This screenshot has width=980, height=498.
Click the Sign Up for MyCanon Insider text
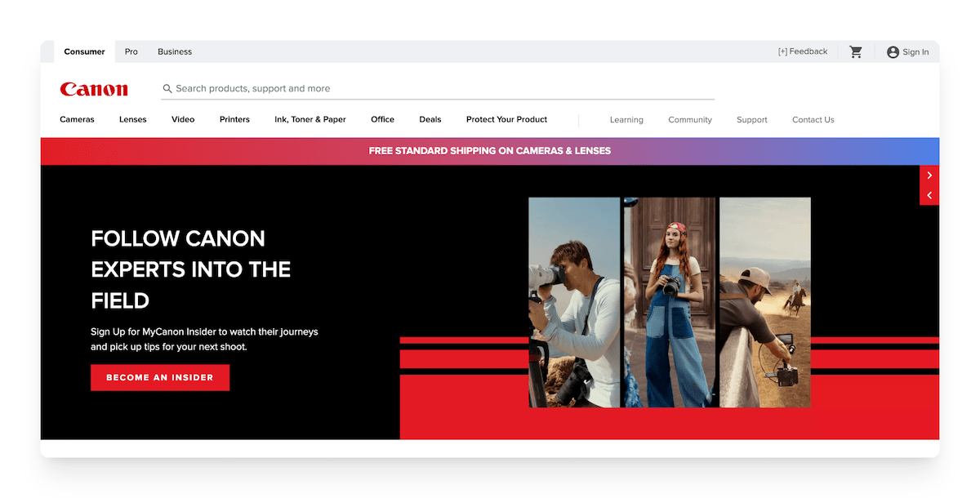(x=204, y=340)
